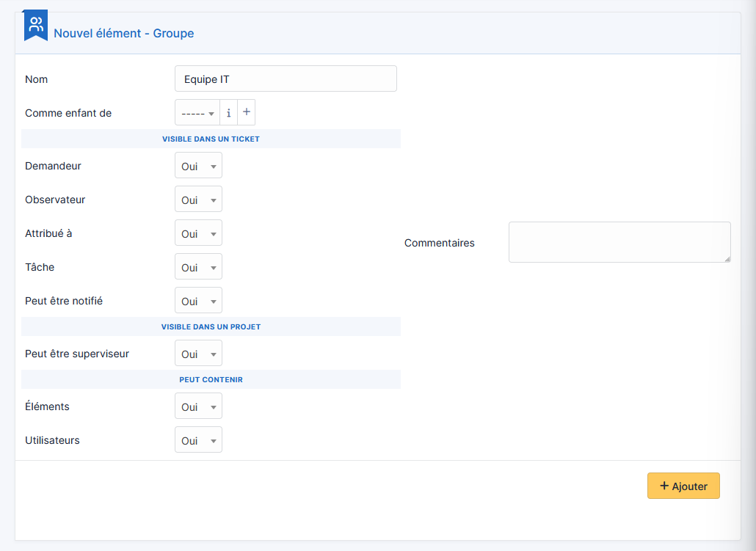Click the Ajouter button
Image resolution: width=756 pixels, height=551 pixels.
coord(683,486)
